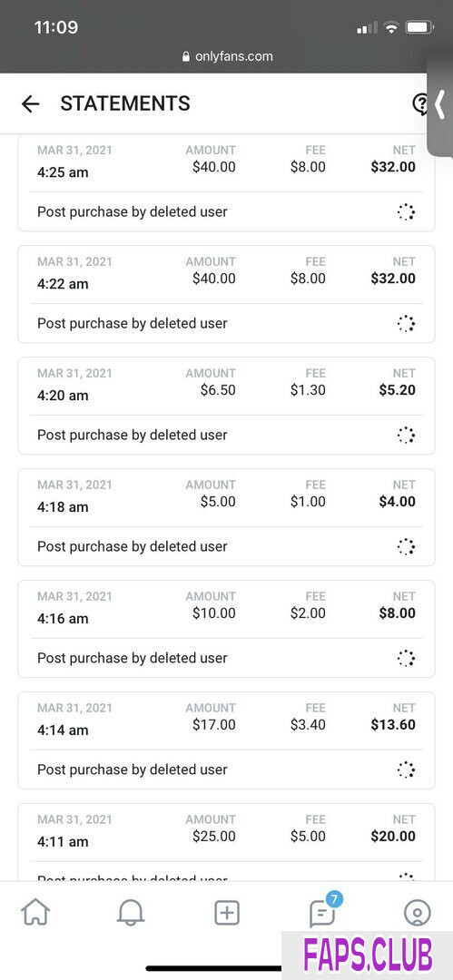Open the help question mark icon

pyautogui.click(x=421, y=103)
